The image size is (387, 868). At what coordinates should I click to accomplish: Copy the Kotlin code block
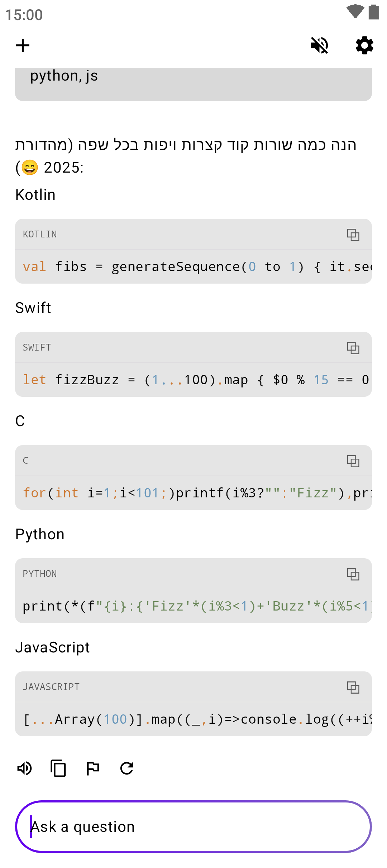pyautogui.click(x=353, y=235)
